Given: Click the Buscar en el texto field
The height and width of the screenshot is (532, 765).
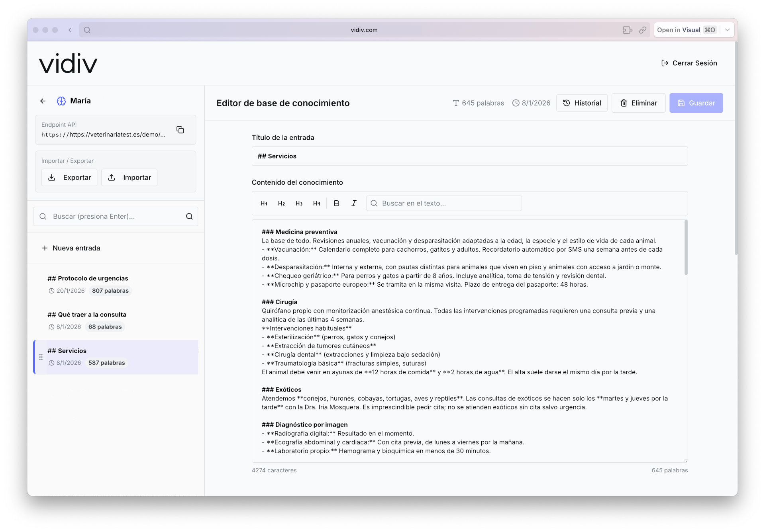Looking at the screenshot, I should 444,203.
